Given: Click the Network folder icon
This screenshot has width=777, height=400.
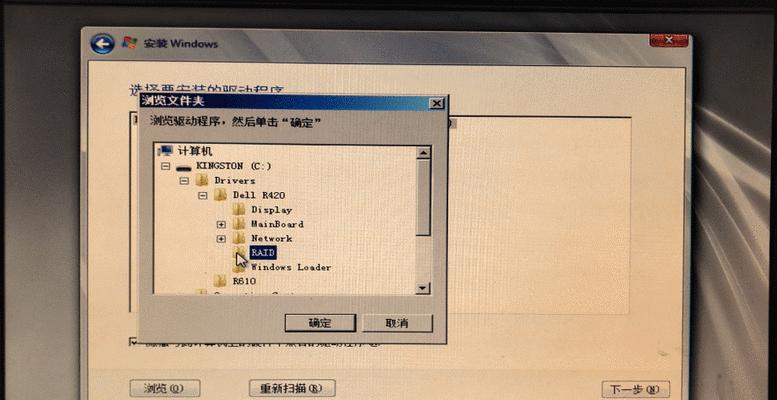Looking at the screenshot, I should [x=239, y=238].
